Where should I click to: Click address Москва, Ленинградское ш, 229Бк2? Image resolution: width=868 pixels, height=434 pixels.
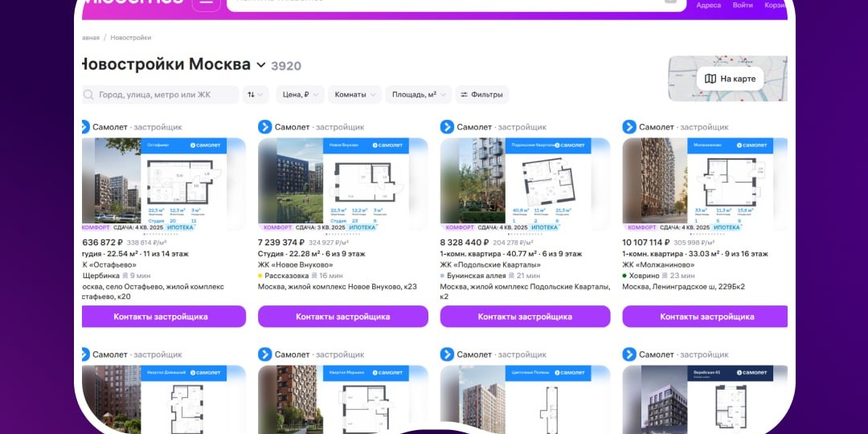coord(684,287)
